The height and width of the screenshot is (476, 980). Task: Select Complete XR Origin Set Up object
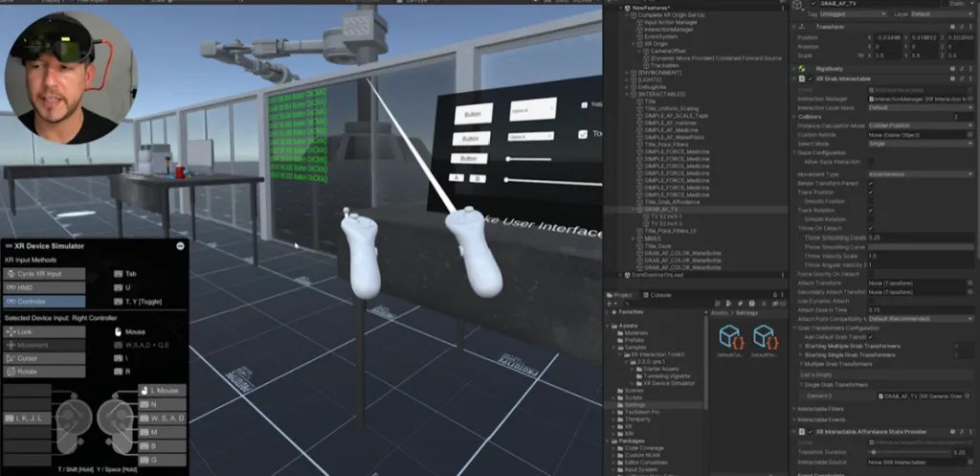[669, 15]
